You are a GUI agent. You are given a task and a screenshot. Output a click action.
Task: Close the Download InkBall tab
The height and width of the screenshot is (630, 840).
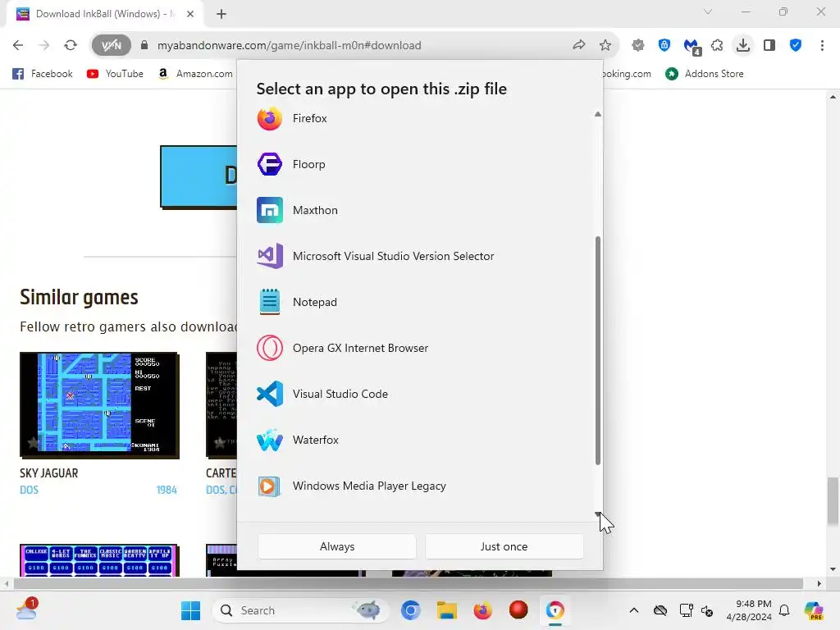tap(190, 14)
